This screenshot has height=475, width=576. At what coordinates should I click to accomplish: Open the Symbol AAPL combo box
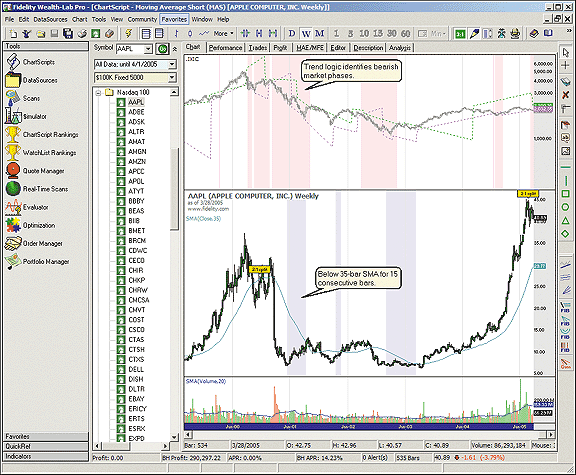(x=134, y=49)
